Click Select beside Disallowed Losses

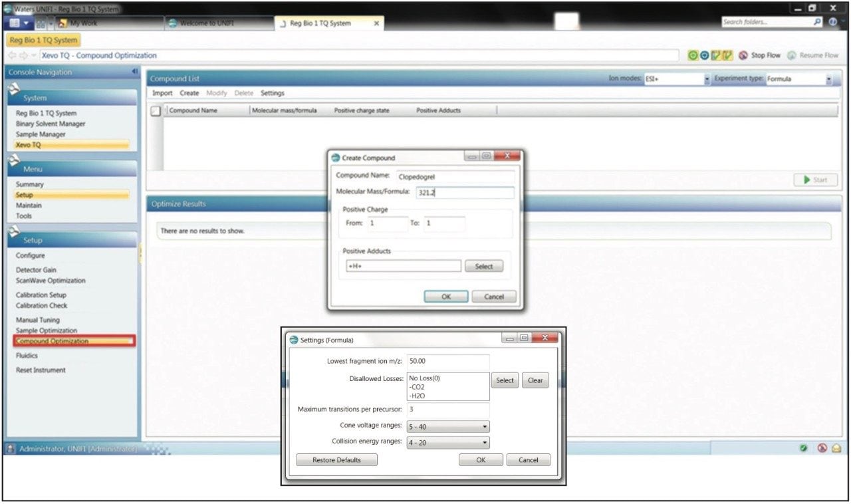505,380
